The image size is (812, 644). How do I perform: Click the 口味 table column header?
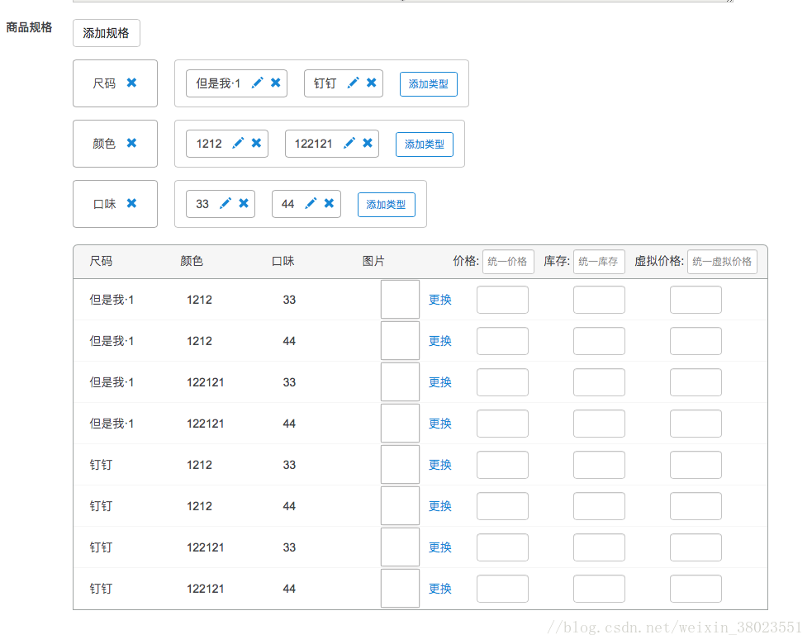[283, 261]
